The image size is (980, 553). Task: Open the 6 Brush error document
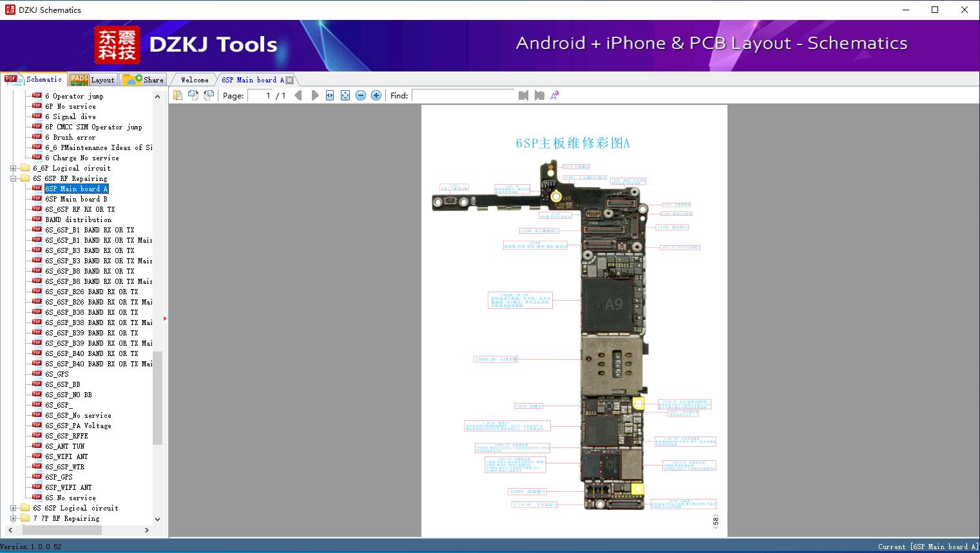click(70, 137)
